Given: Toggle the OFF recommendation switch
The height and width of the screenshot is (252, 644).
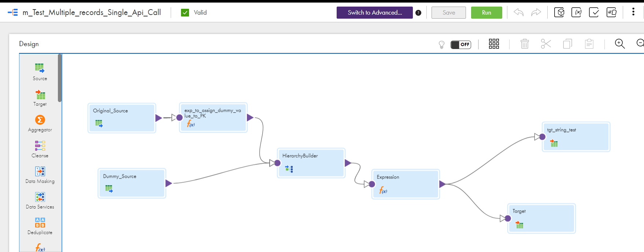Looking at the screenshot, I should [461, 45].
